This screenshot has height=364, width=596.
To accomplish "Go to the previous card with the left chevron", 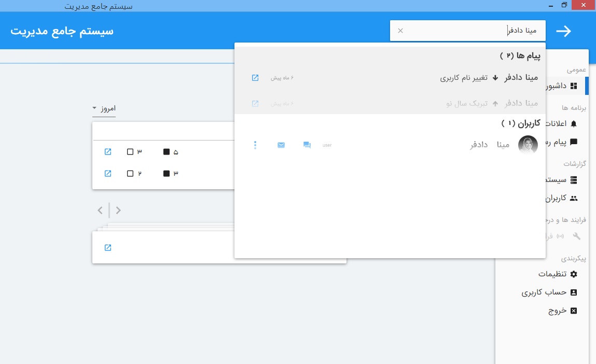I will (100, 210).
